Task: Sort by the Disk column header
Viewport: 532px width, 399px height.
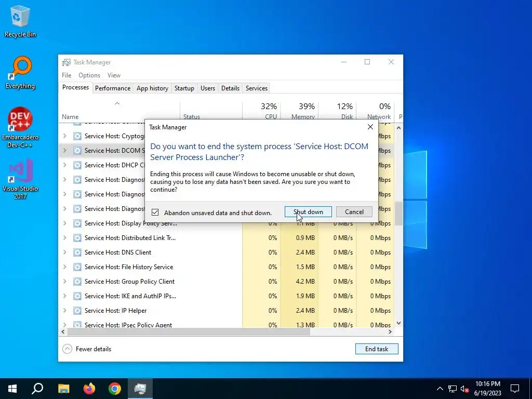Action: (338, 111)
